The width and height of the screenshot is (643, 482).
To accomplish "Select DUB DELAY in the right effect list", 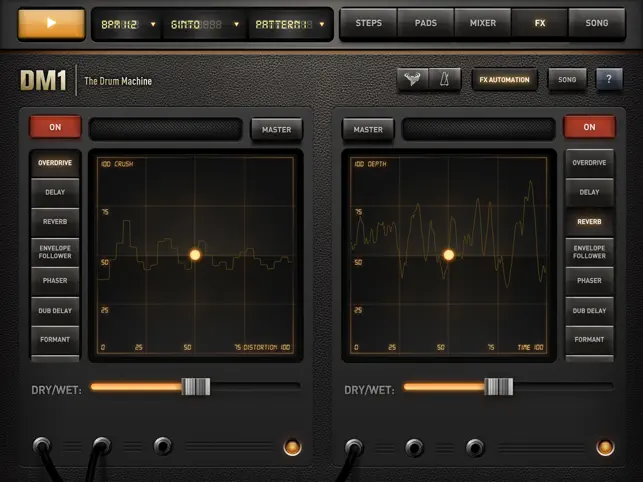I will pyautogui.click(x=589, y=311).
